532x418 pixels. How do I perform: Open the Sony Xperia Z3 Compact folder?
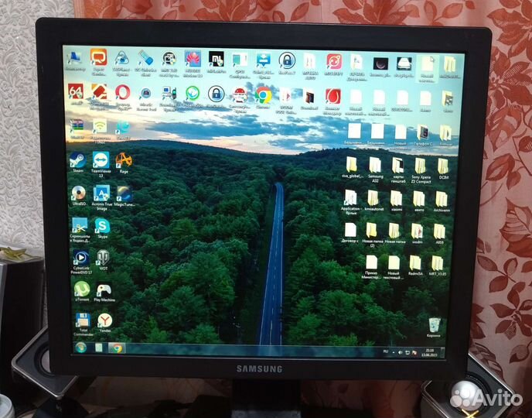(x=421, y=170)
